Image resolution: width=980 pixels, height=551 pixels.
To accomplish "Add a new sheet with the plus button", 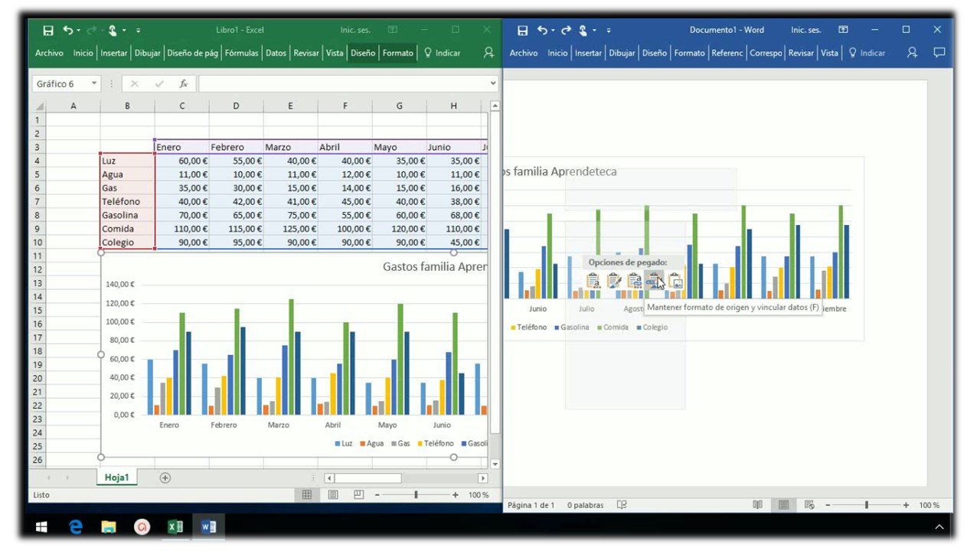I will point(165,478).
